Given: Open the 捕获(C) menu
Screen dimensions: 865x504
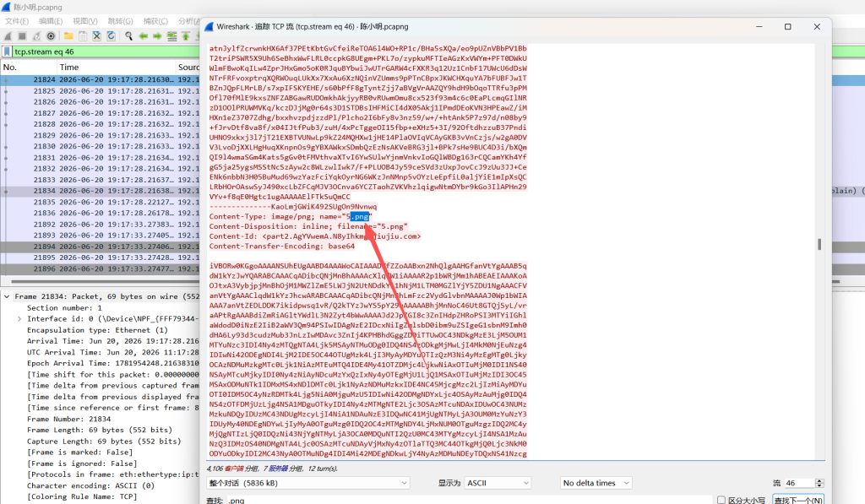Looking at the screenshot, I should 155,21.
